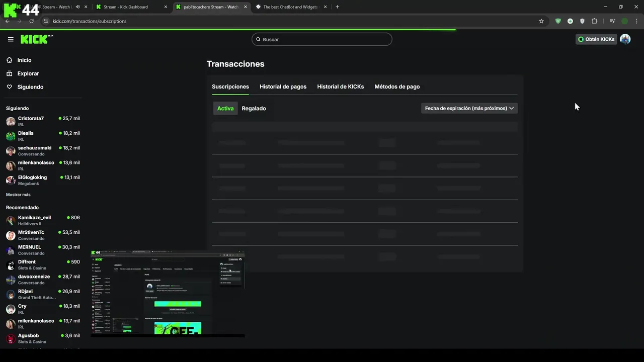Switch to the pablitocachero Stream browser tab
This screenshot has height=362, width=644.
point(211,7)
